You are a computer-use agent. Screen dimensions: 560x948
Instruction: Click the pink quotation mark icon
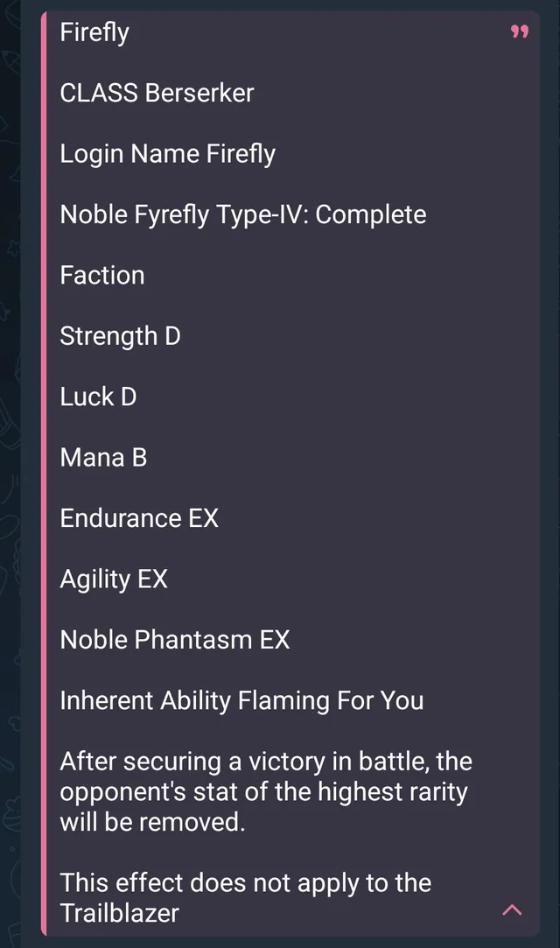click(x=520, y=32)
